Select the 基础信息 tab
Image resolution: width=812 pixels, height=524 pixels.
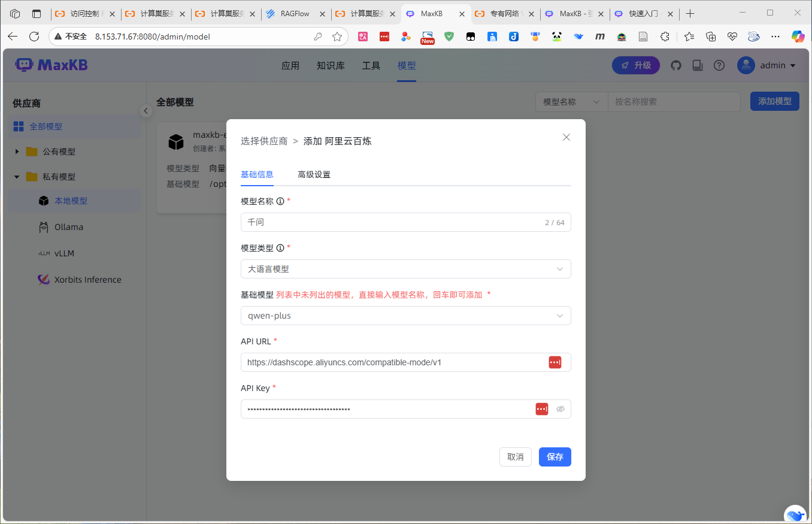(257, 174)
